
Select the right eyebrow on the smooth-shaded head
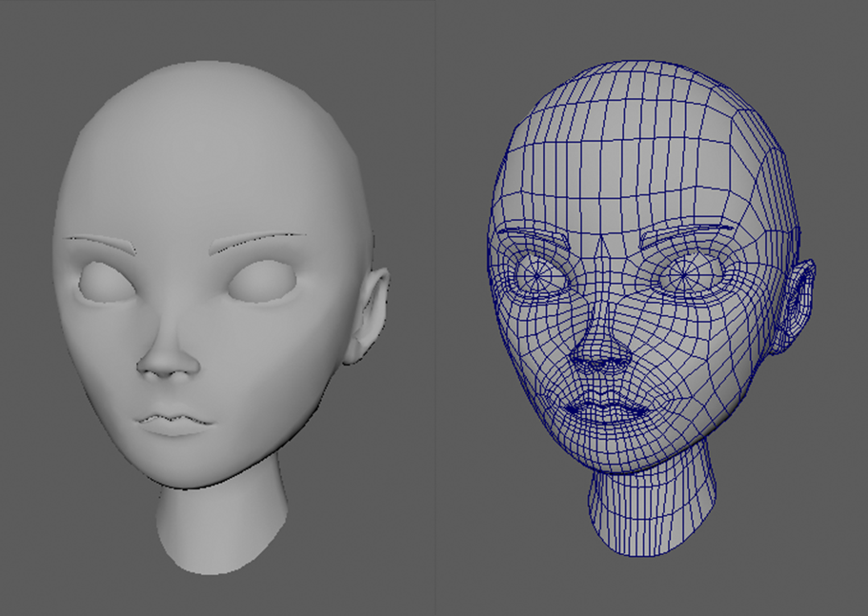coord(259,241)
